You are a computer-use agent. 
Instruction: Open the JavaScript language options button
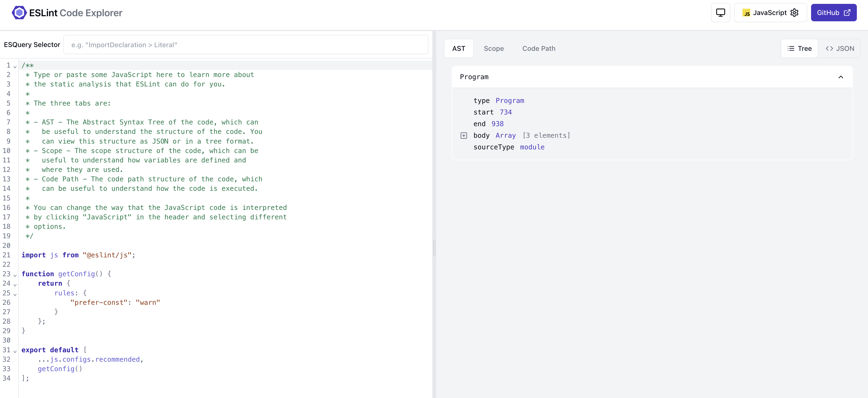point(770,13)
